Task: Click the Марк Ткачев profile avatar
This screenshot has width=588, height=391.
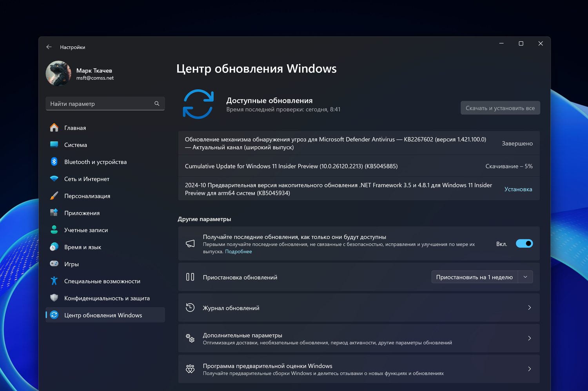Action: point(58,73)
